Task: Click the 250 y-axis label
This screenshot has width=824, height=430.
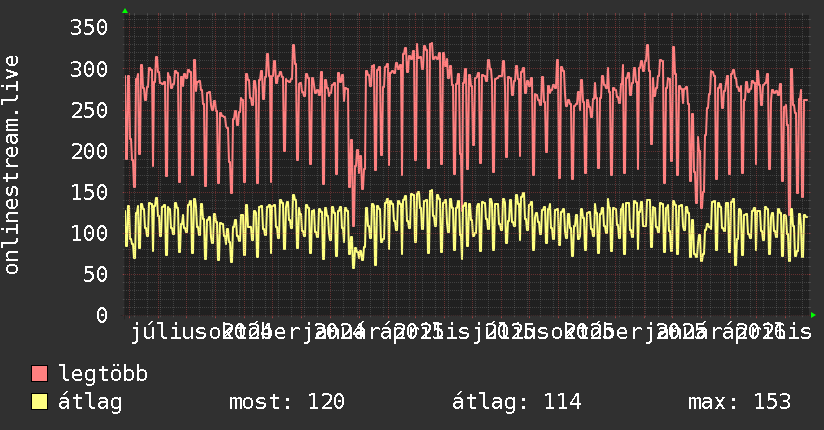Action: point(89,110)
